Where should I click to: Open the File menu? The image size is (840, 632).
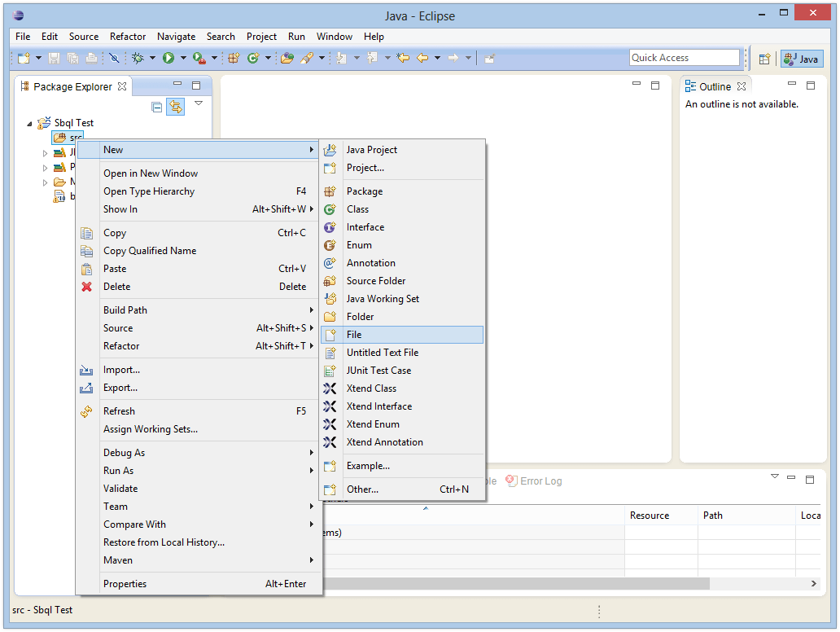click(x=23, y=37)
